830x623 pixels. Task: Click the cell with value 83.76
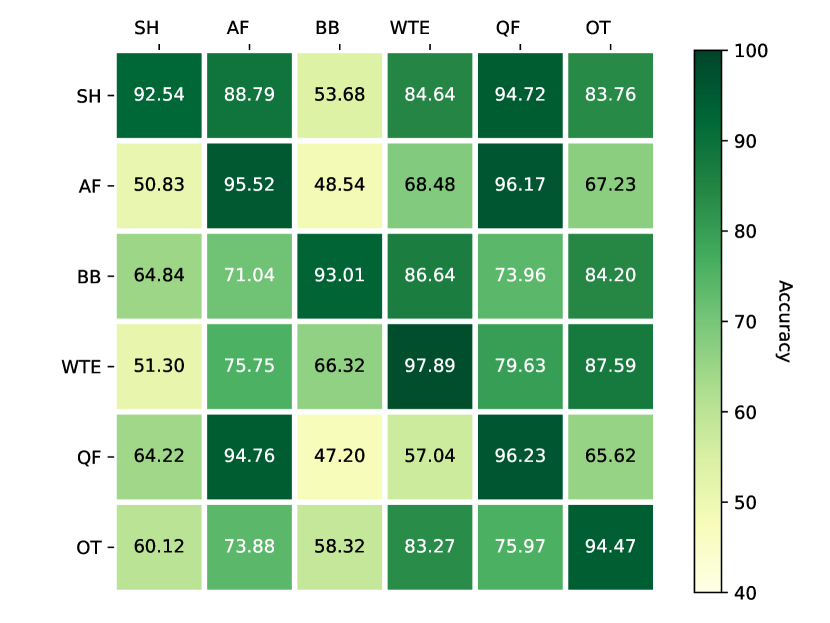click(x=610, y=95)
